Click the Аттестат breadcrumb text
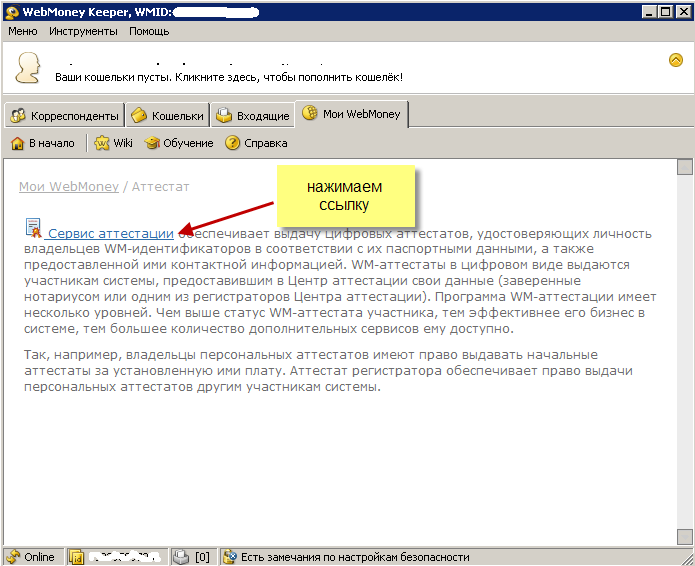Image resolution: width=695 pixels, height=566 pixels. point(160,187)
